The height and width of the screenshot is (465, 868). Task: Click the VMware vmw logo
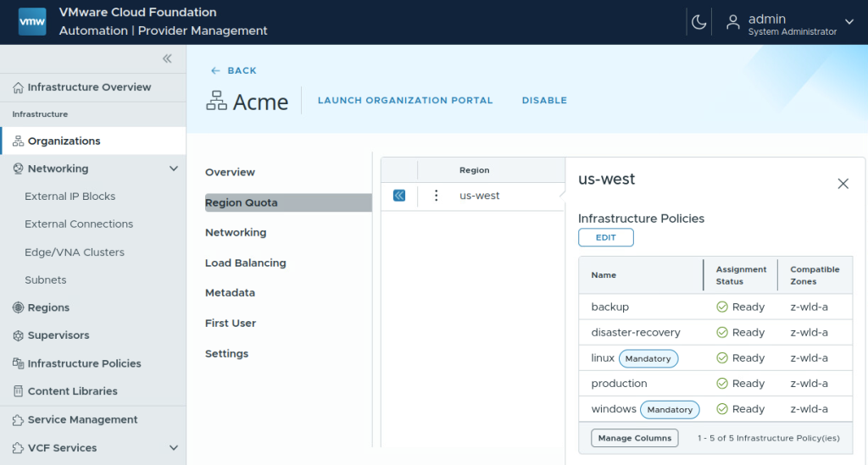pyautogui.click(x=32, y=22)
